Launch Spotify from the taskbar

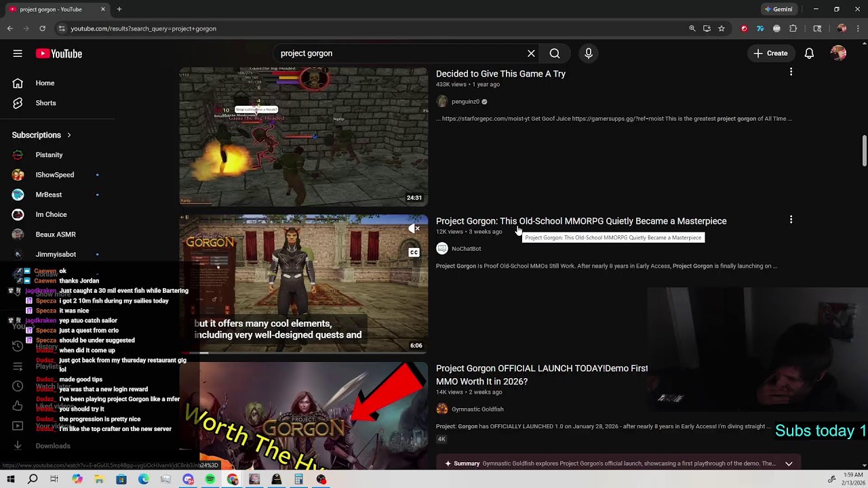pyautogui.click(x=210, y=479)
